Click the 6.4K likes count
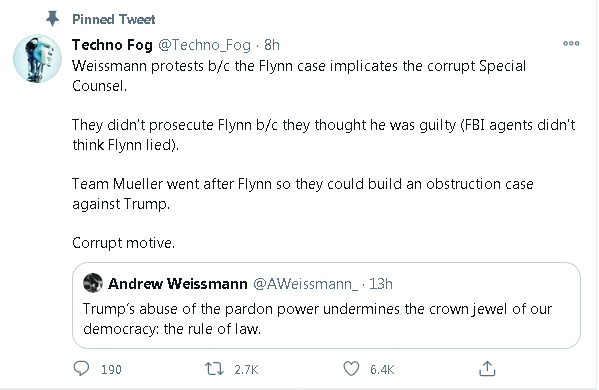The width and height of the screenshot is (599, 390). [382, 369]
